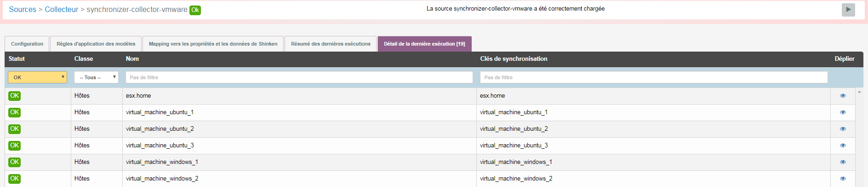Switch to the Configuration tab
Image resolution: width=868 pixels, height=187 pixels.
27,44
